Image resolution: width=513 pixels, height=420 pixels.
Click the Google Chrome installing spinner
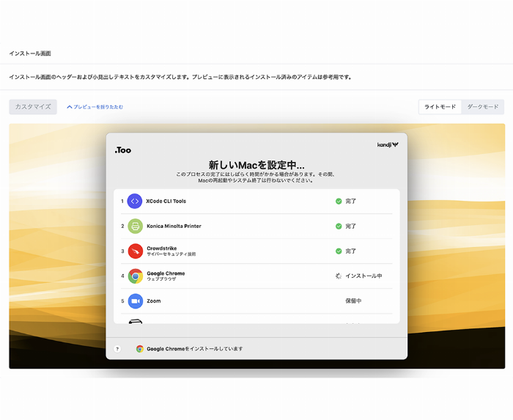coord(339,276)
